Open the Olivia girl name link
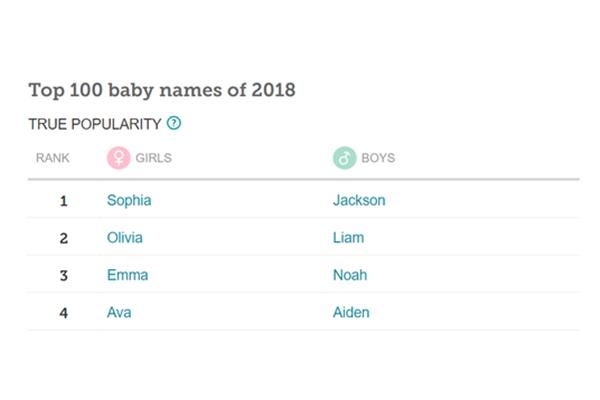The width and height of the screenshot is (600, 400). click(x=125, y=238)
